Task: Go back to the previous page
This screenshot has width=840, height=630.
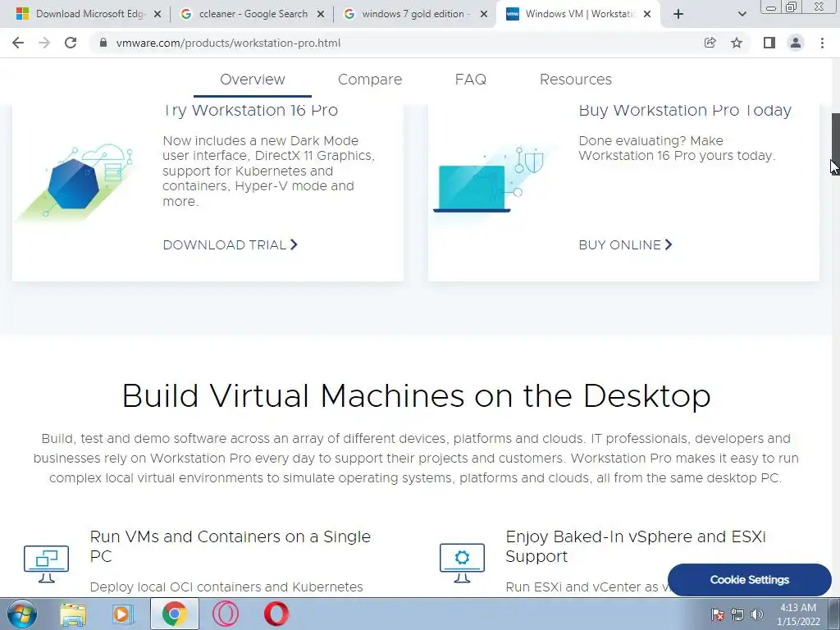Action: tap(18, 43)
